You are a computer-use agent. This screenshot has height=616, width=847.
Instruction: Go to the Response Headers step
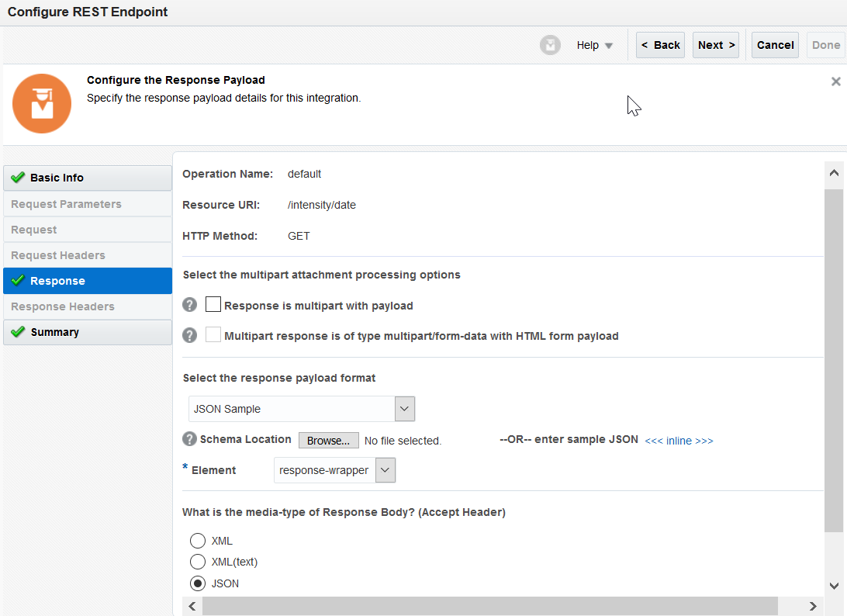pos(88,306)
